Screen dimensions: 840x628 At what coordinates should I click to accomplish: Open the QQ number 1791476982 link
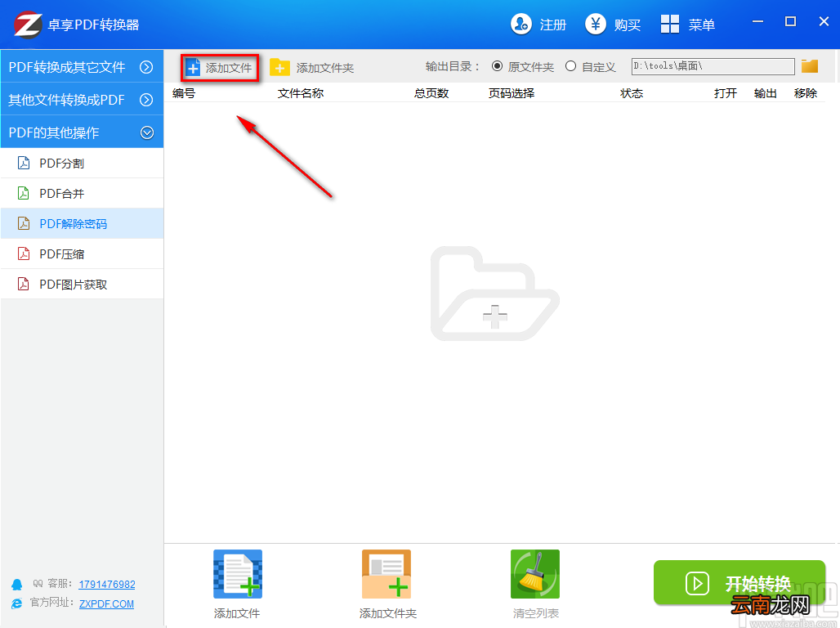(106, 585)
